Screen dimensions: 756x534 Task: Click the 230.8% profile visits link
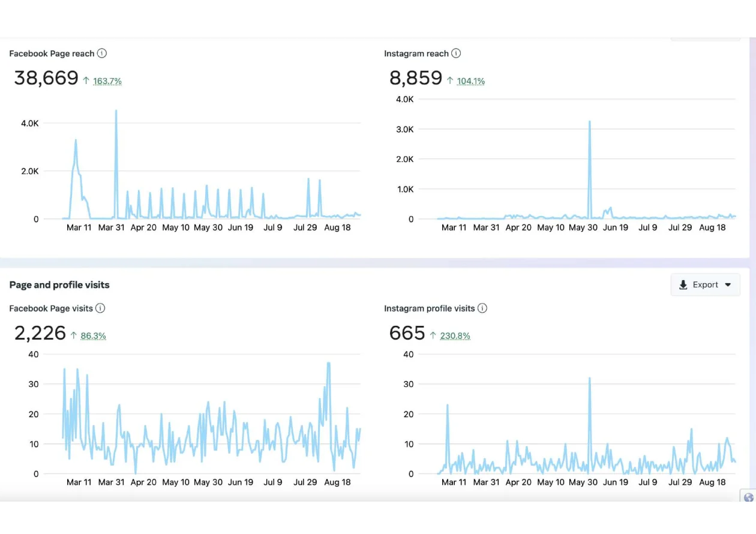tap(455, 335)
